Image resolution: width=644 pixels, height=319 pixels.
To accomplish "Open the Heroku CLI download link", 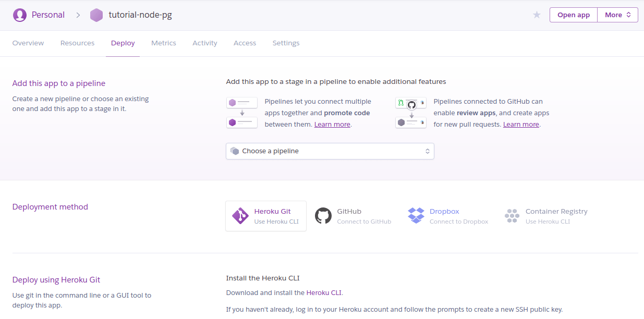I will click(x=324, y=293).
